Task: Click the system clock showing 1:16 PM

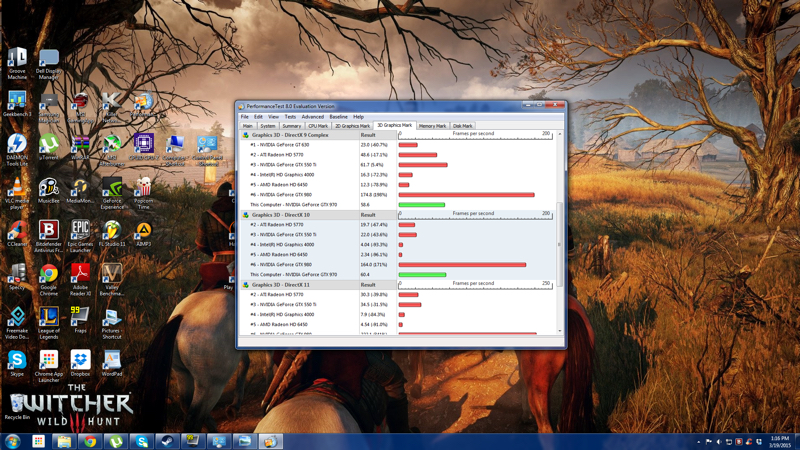Action: click(x=780, y=442)
